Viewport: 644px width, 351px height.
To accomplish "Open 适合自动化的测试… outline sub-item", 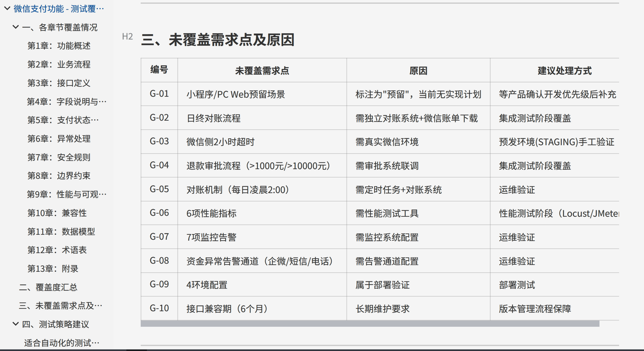I will (x=62, y=343).
